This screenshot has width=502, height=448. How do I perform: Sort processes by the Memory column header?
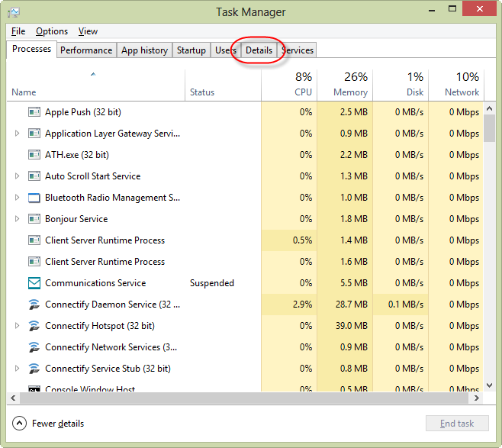(x=345, y=84)
